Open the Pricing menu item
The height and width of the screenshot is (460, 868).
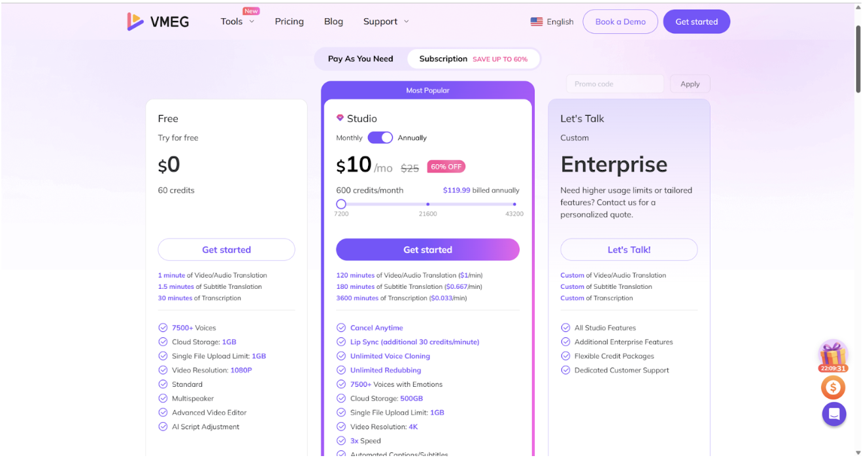point(289,22)
